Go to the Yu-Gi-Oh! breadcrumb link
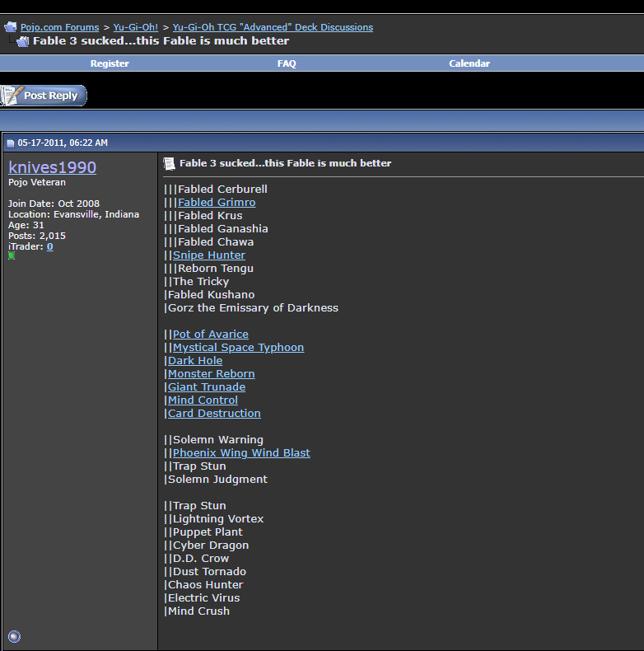The height and width of the screenshot is (651, 644). tap(136, 27)
